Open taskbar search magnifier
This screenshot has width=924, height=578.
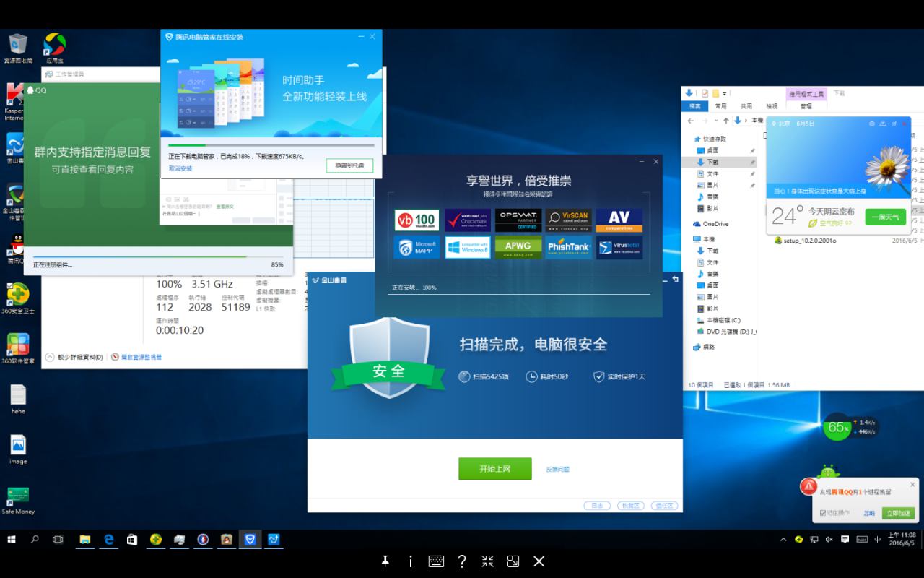tap(35, 539)
